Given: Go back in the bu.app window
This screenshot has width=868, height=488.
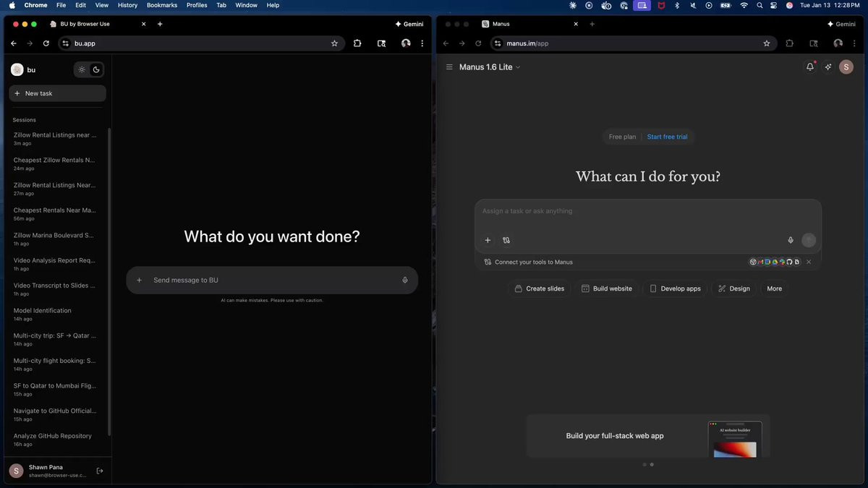Looking at the screenshot, I should (14, 43).
